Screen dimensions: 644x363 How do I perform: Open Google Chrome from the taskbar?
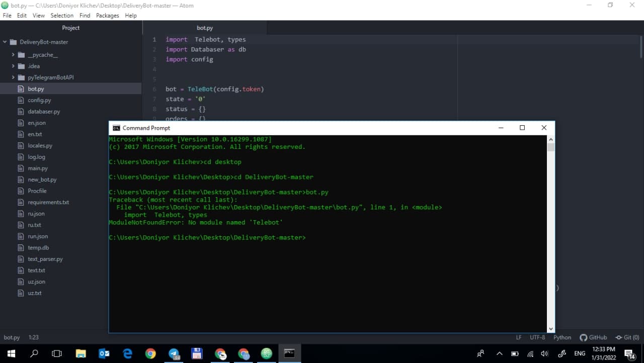[150, 353]
